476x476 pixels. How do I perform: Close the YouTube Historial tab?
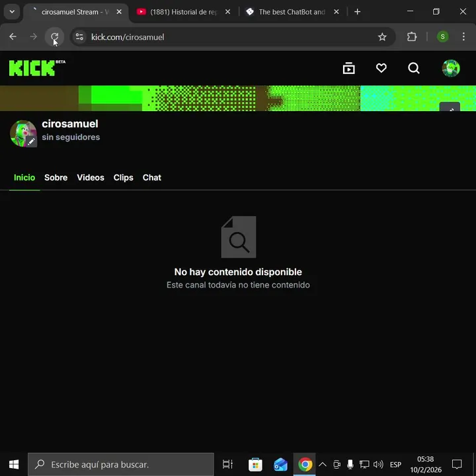[x=227, y=12]
